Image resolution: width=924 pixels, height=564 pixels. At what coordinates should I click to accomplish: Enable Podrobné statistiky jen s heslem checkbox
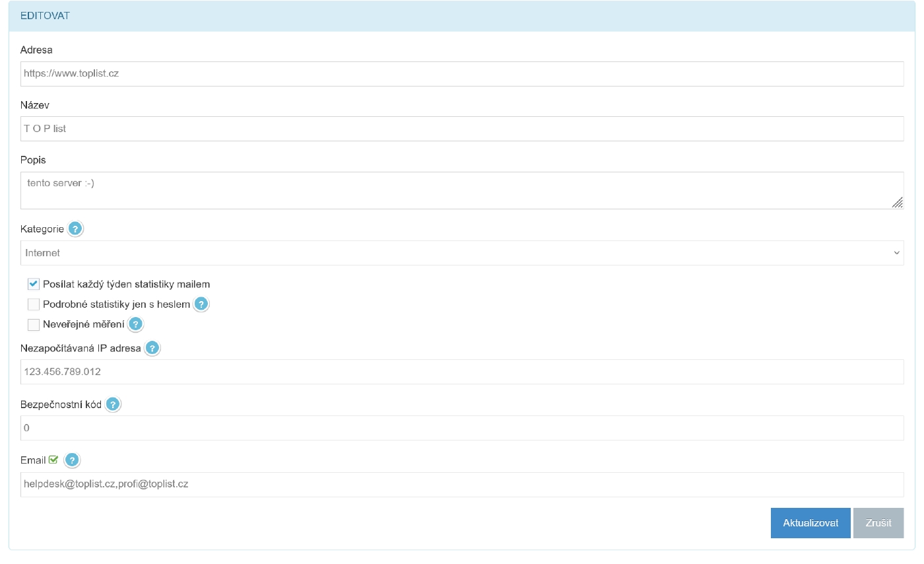click(x=34, y=304)
